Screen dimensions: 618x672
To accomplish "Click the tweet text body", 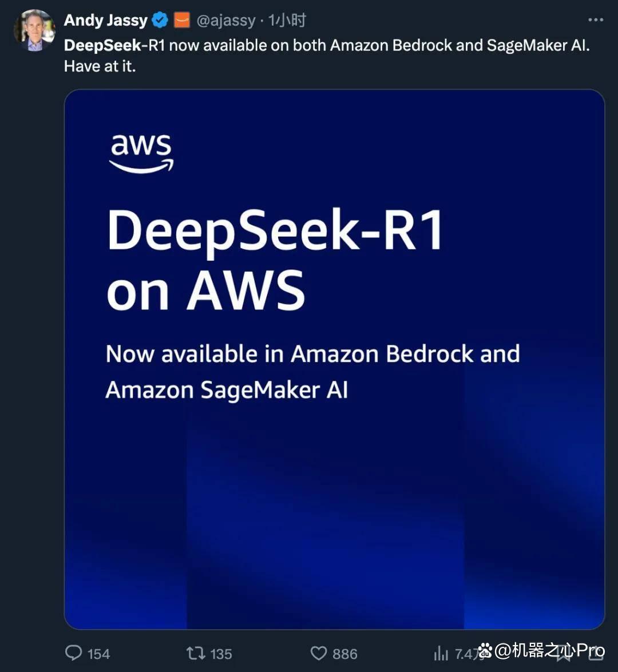I will pyautogui.click(x=327, y=55).
